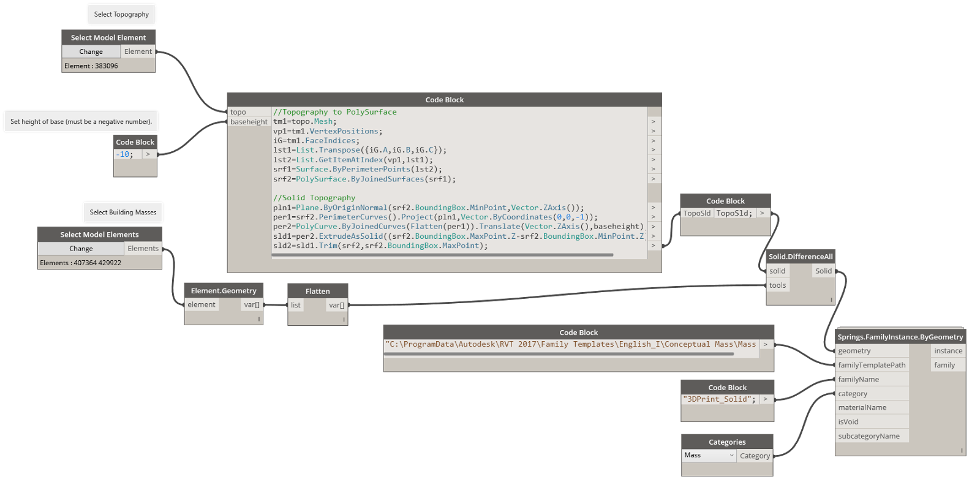Click Solid output port of Solid.DifferenceAll
980x482 pixels.
(x=823, y=271)
